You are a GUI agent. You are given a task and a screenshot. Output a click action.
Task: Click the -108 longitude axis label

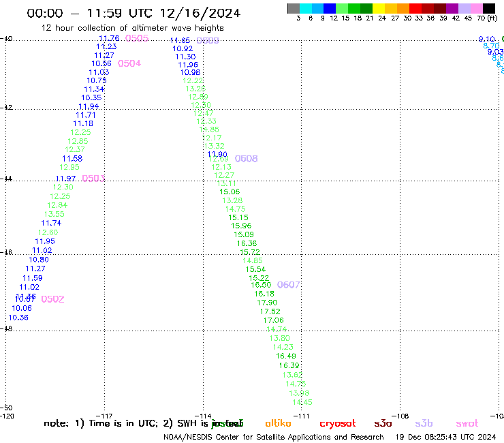pyautogui.click(x=400, y=416)
